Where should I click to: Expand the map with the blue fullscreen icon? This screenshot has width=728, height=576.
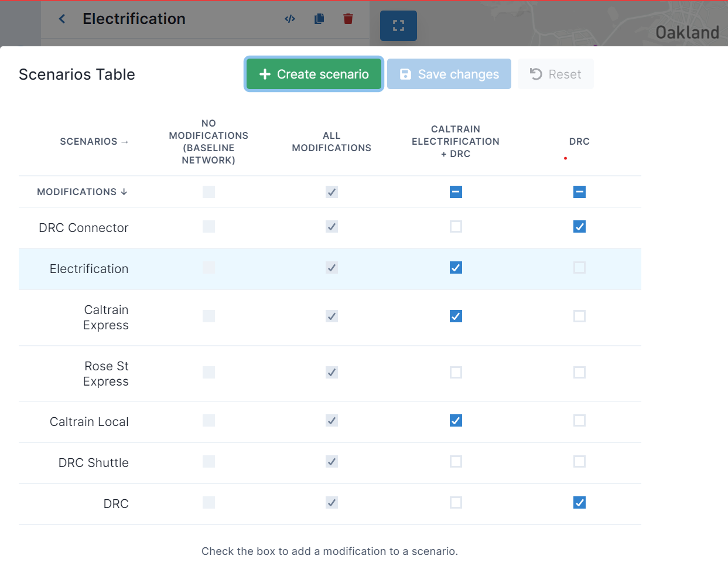click(398, 25)
